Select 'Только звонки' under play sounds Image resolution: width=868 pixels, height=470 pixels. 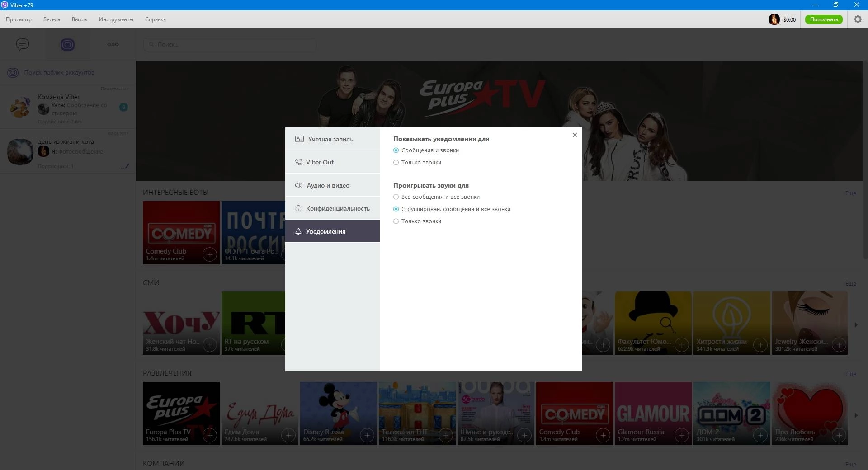click(396, 221)
